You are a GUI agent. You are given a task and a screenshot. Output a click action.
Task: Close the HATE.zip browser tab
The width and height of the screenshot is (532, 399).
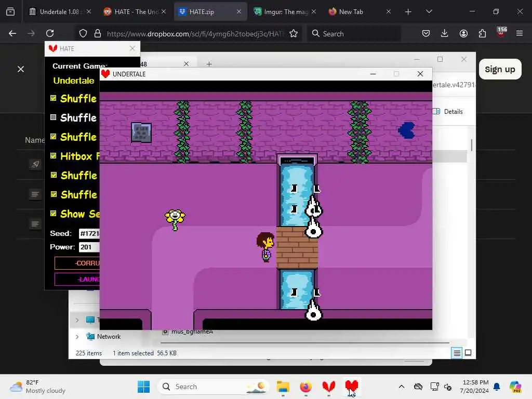239,12
